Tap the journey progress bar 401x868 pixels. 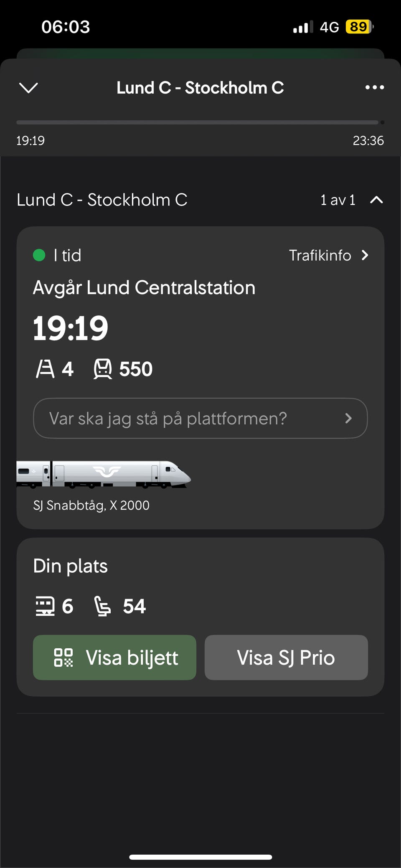[197, 122]
